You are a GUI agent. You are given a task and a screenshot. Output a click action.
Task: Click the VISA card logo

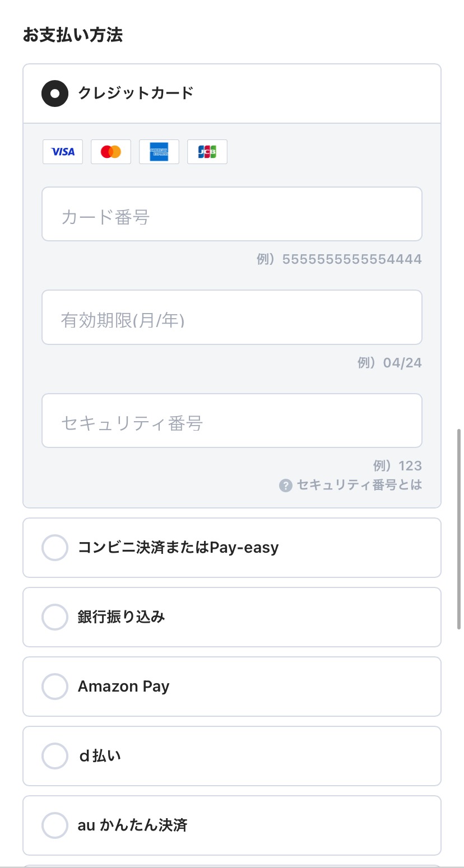[63, 152]
